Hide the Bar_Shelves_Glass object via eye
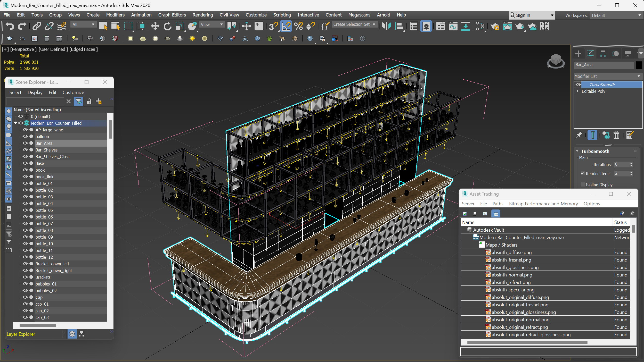The height and width of the screenshot is (362, 644). 25,156
